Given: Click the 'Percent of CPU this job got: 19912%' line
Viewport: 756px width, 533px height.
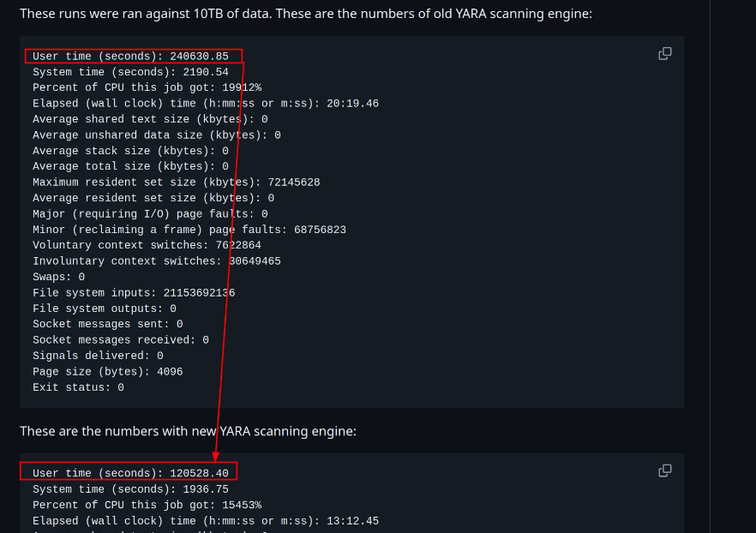Looking at the screenshot, I should (147, 87).
